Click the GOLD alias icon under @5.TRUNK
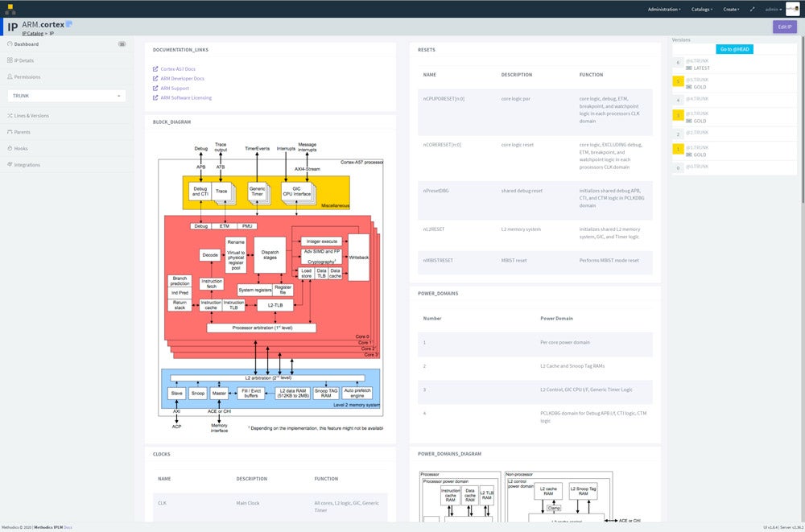 pos(689,87)
